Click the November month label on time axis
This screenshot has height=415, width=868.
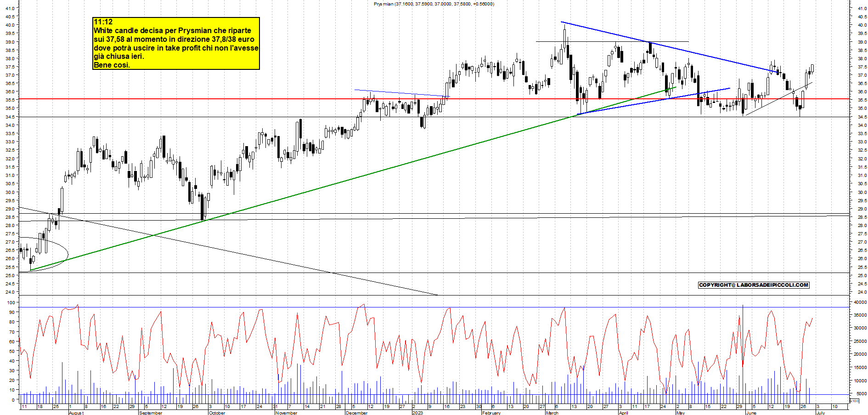point(286,413)
